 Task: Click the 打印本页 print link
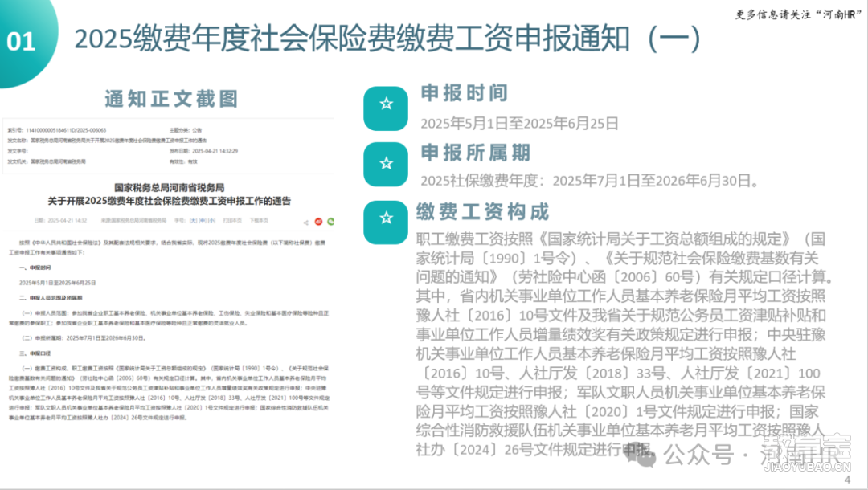tap(232, 221)
